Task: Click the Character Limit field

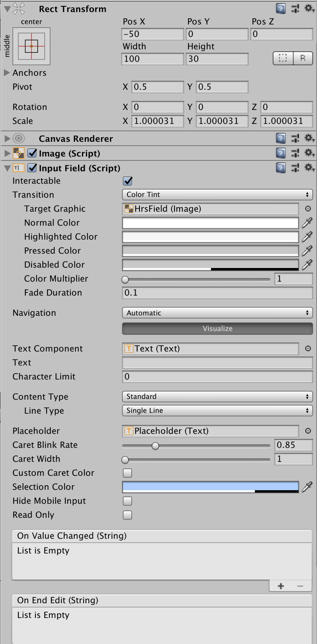Action: pos(217,376)
